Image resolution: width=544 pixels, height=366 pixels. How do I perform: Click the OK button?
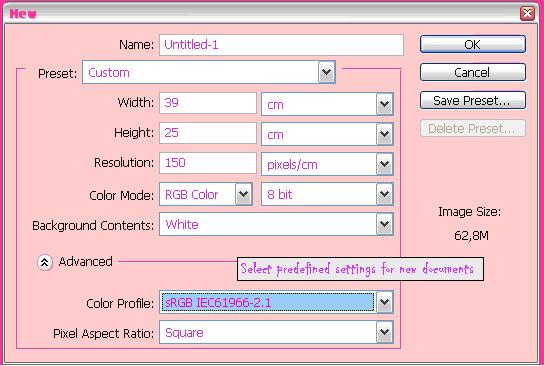point(473,44)
